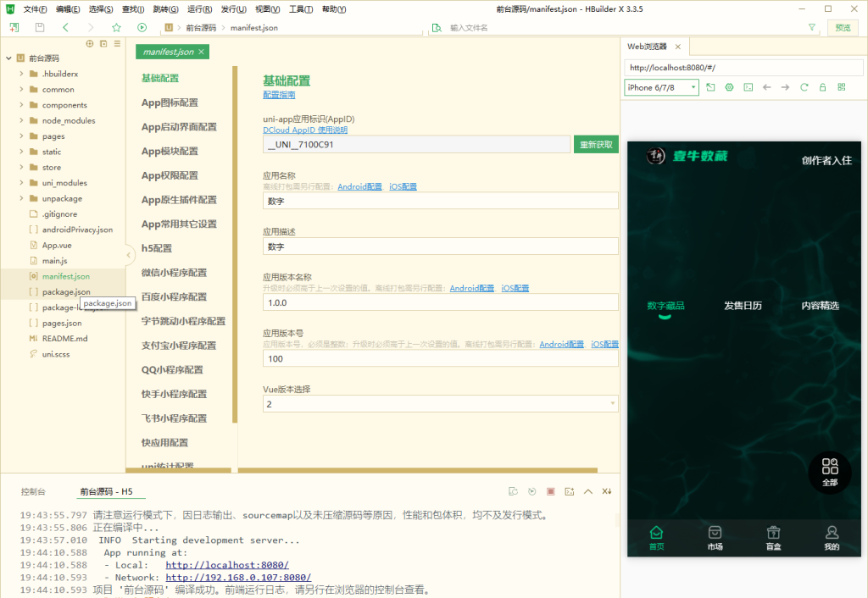This screenshot has height=598, width=868.
Task: Open the iPhone 6/7/8 device dropdown
Action: click(x=660, y=87)
